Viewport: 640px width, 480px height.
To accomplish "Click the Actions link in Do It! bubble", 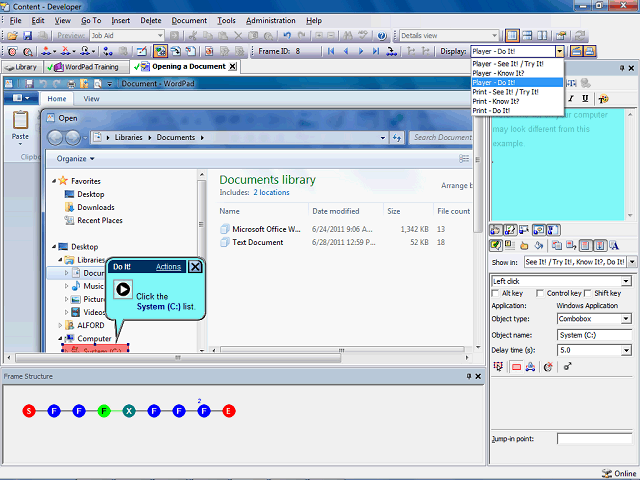I will click(x=168, y=267).
